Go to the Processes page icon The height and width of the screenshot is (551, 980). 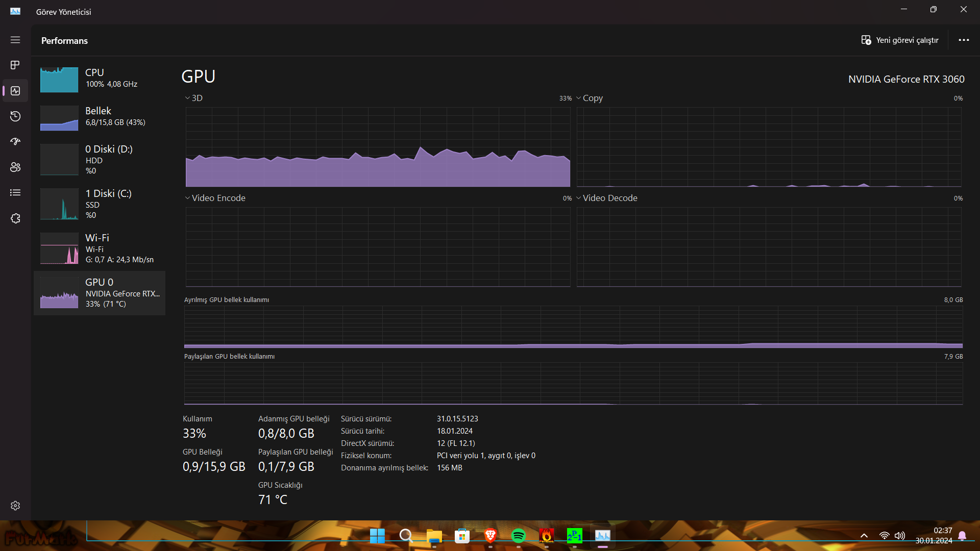click(x=15, y=65)
